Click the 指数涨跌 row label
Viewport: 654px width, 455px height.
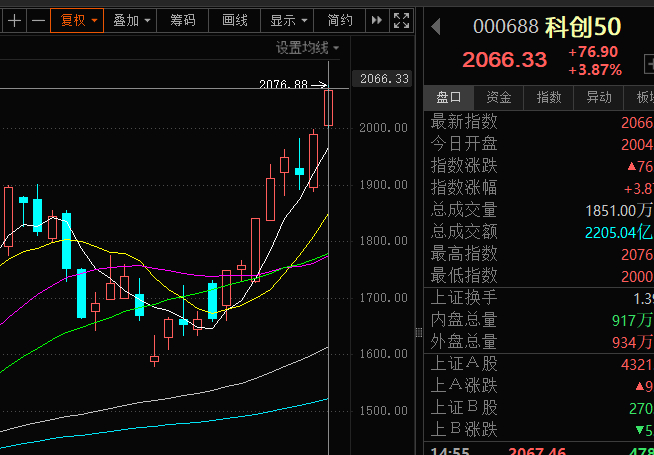click(464, 166)
